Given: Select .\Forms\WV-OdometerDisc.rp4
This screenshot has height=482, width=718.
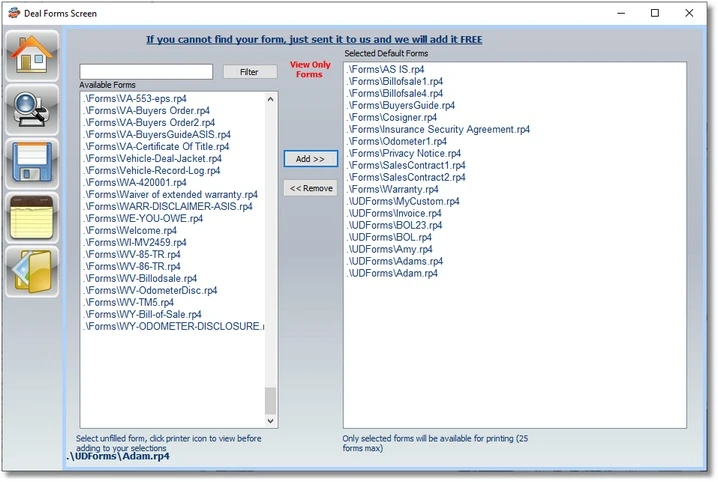Looking at the screenshot, I should pos(150,290).
